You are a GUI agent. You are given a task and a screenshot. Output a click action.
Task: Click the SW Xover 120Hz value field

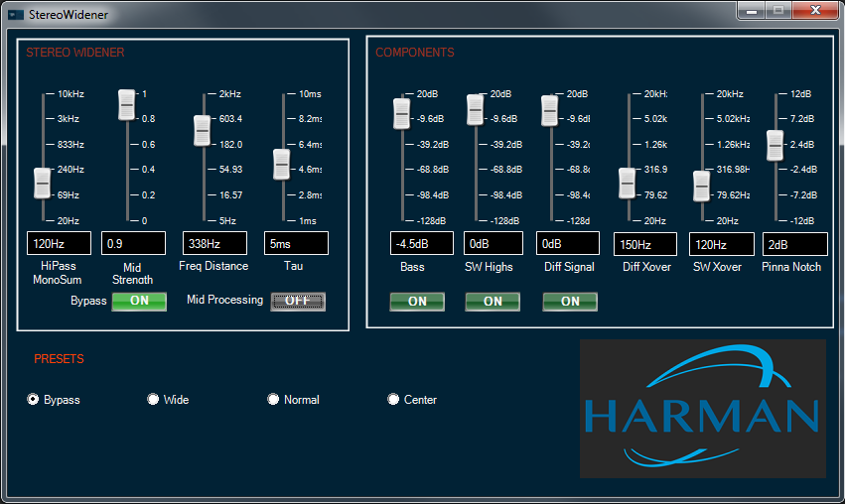pyautogui.click(x=722, y=244)
